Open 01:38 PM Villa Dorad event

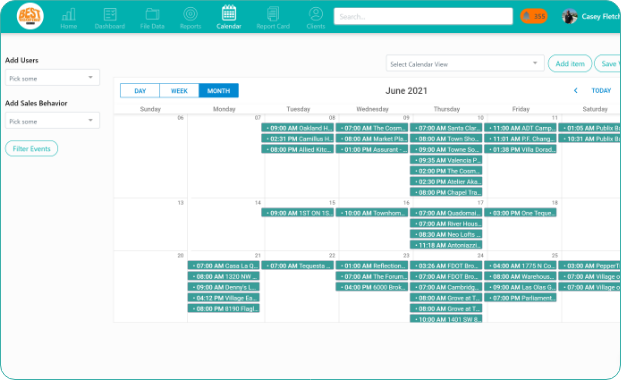click(520, 149)
